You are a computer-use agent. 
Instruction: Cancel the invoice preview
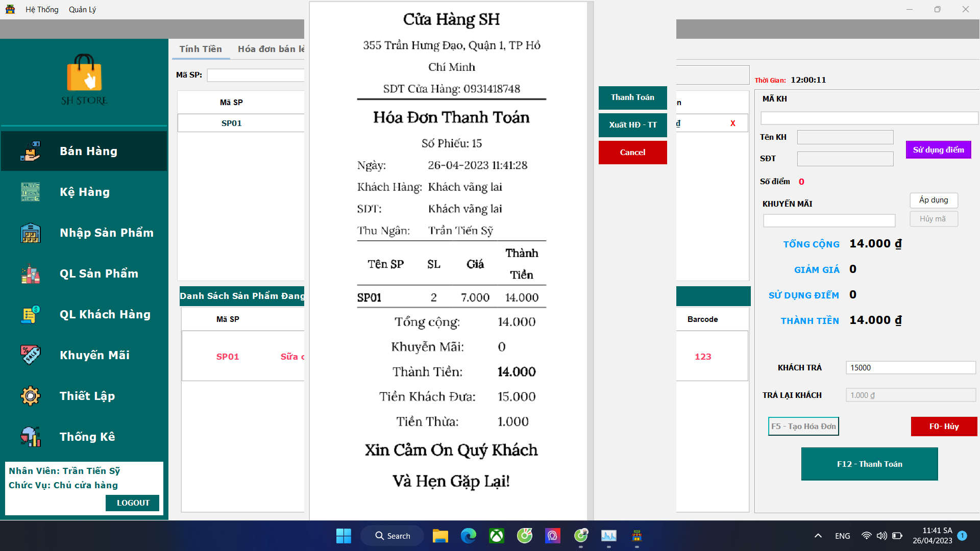pos(632,153)
